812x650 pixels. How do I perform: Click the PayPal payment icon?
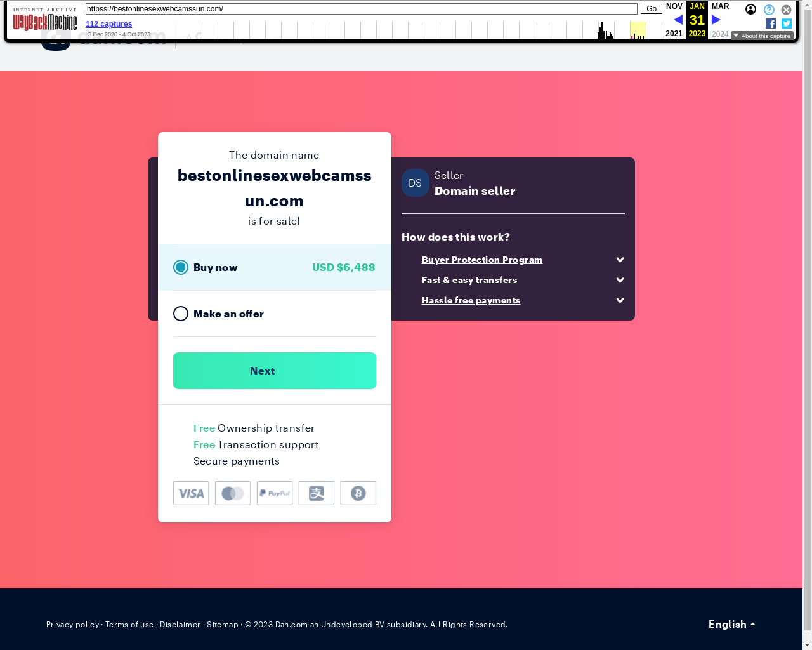(275, 493)
